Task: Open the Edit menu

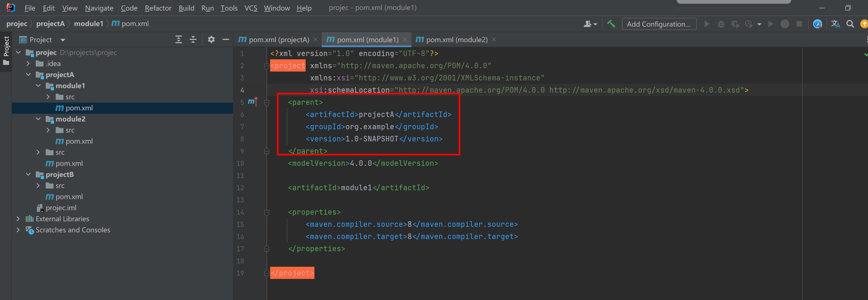Action: [x=49, y=8]
